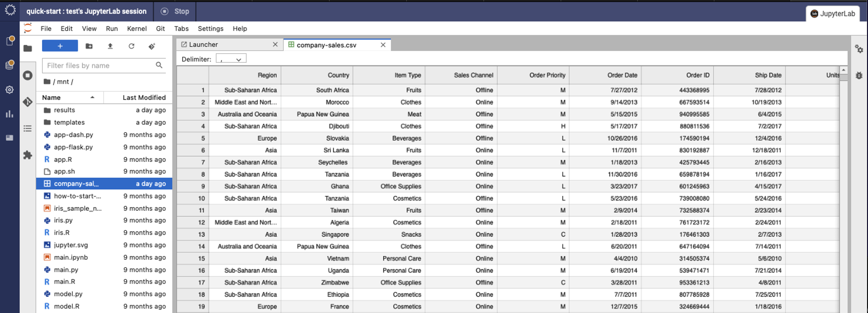The height and width of the screenshot is (313, 868).
Task: Click the git clone toolbar icon
Action: [152, 46]
